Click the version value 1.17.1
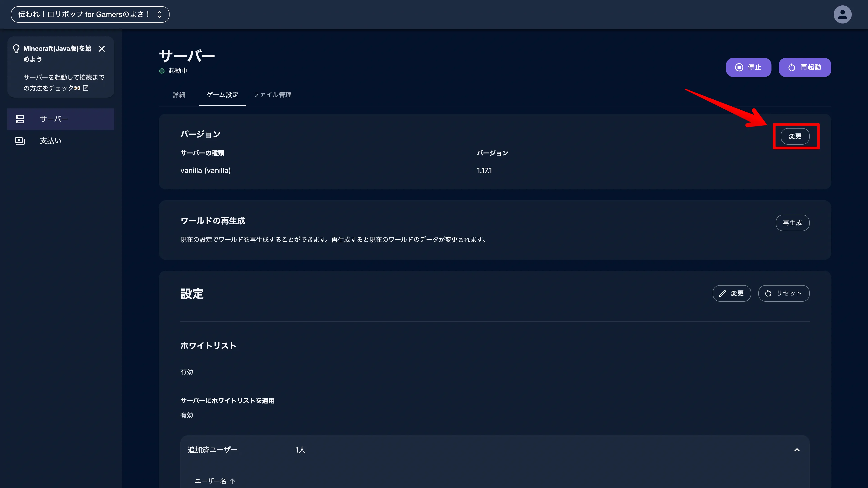Viewport: 868px width, 488px height. point(484,170)
